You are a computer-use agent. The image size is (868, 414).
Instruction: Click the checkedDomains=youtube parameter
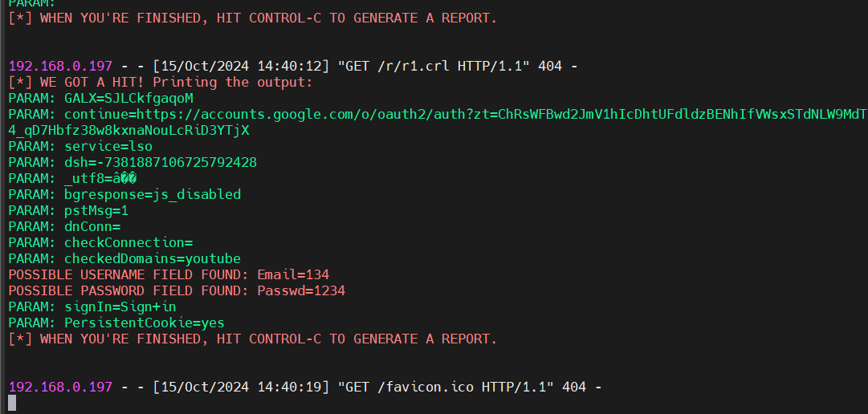pyautogui.click(x=153, y=258)
